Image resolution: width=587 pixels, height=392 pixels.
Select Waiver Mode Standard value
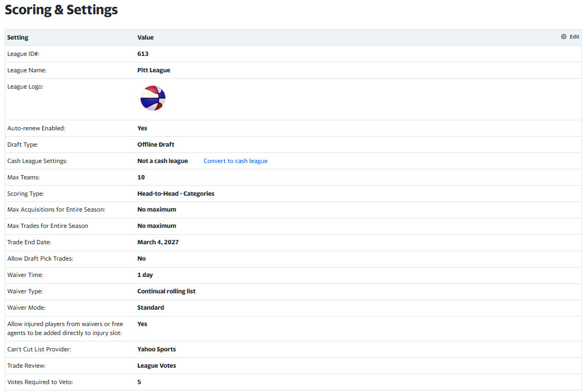[150, 308]
